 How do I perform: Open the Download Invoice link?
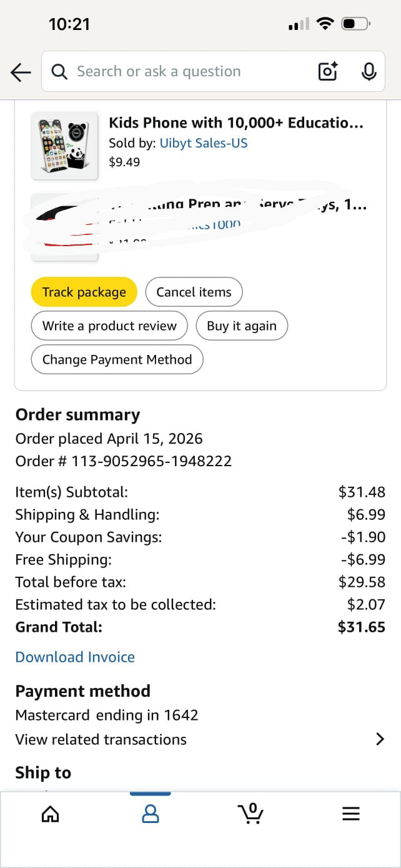[75, 657]
